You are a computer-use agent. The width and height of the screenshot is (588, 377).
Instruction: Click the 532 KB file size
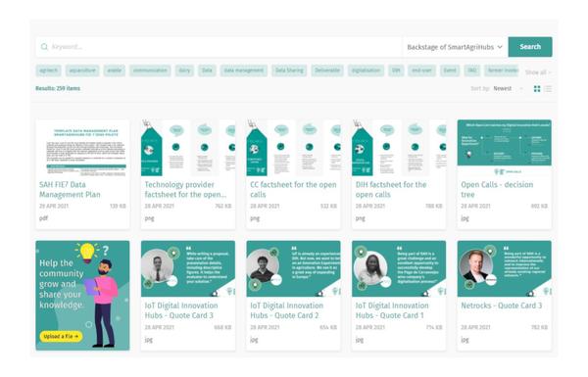pyautogui.click(x=328, y=206)
